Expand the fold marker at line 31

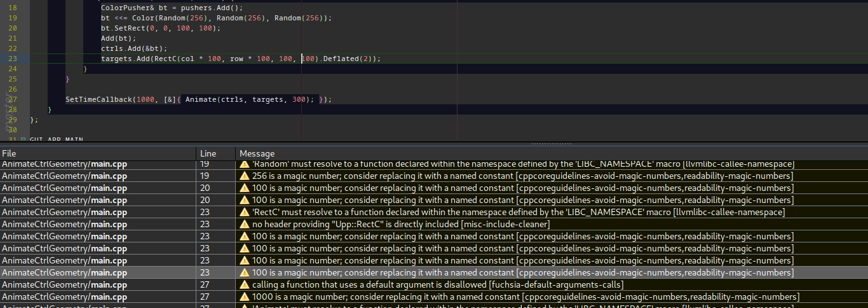pos(24,139)
